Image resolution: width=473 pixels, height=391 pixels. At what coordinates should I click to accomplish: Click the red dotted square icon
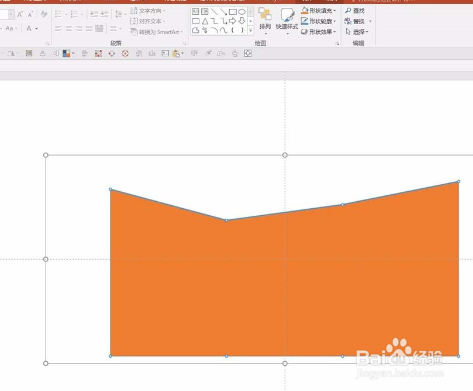tap(98, 53)
